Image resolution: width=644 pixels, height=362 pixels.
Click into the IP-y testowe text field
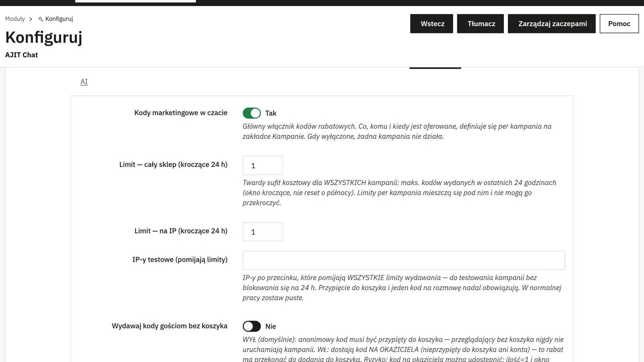(404, 260)
